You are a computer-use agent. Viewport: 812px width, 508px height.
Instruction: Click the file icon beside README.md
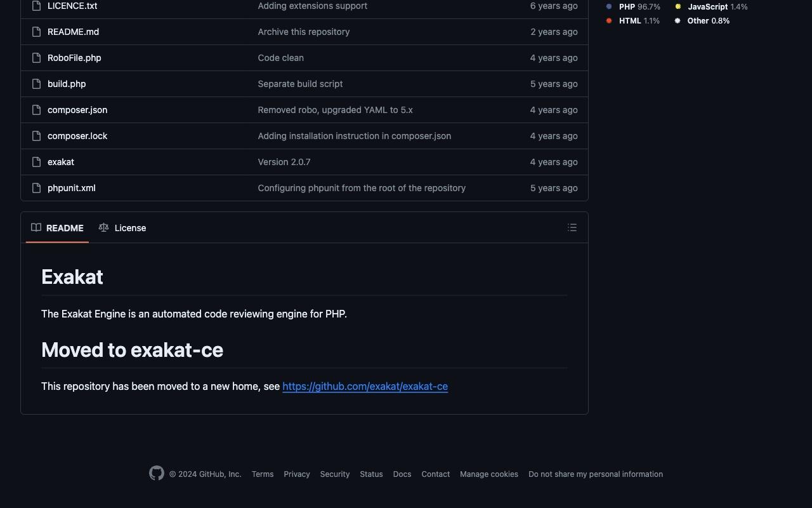(37, 32)
